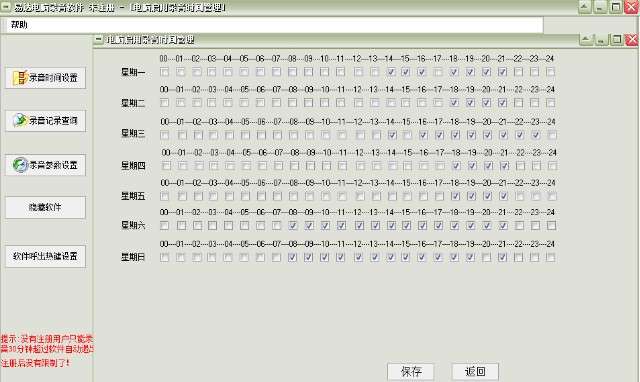
Task: Open the 录音参数设置 sidebar item
Action: [x=45, y=165]
